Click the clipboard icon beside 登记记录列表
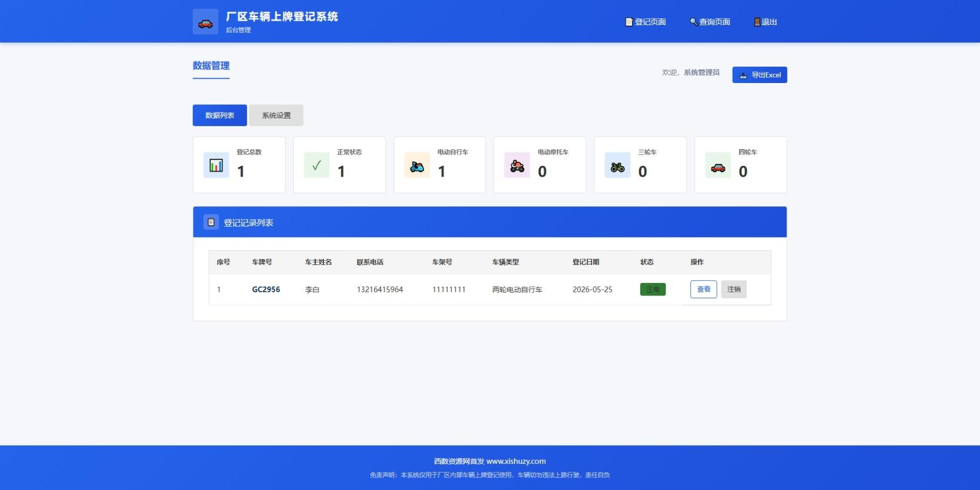980x490 pixels. [x=211, y=222]
